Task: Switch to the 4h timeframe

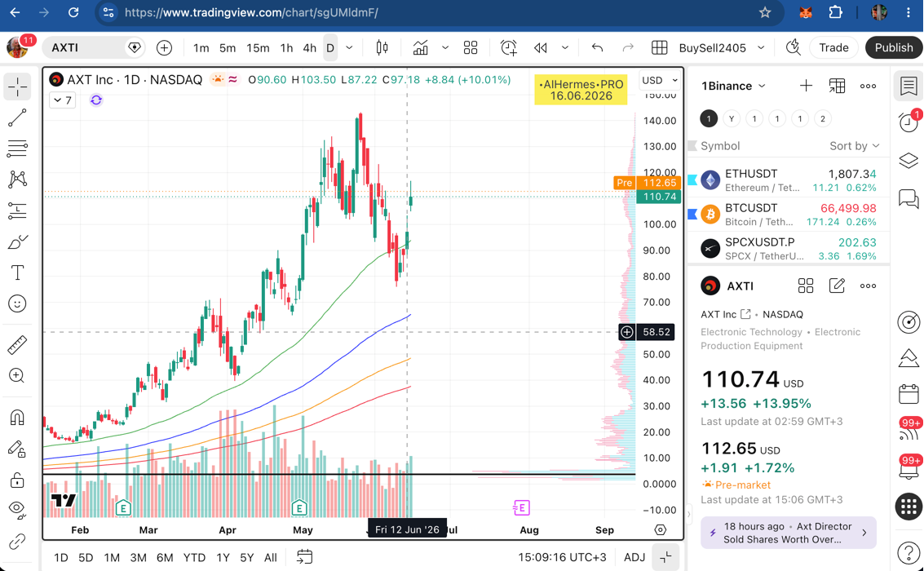Action: coord(309,48)
